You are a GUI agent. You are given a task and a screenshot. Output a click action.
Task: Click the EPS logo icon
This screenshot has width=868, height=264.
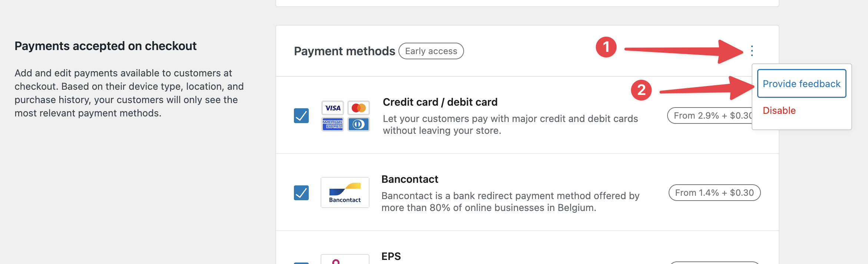click(345, 260)
